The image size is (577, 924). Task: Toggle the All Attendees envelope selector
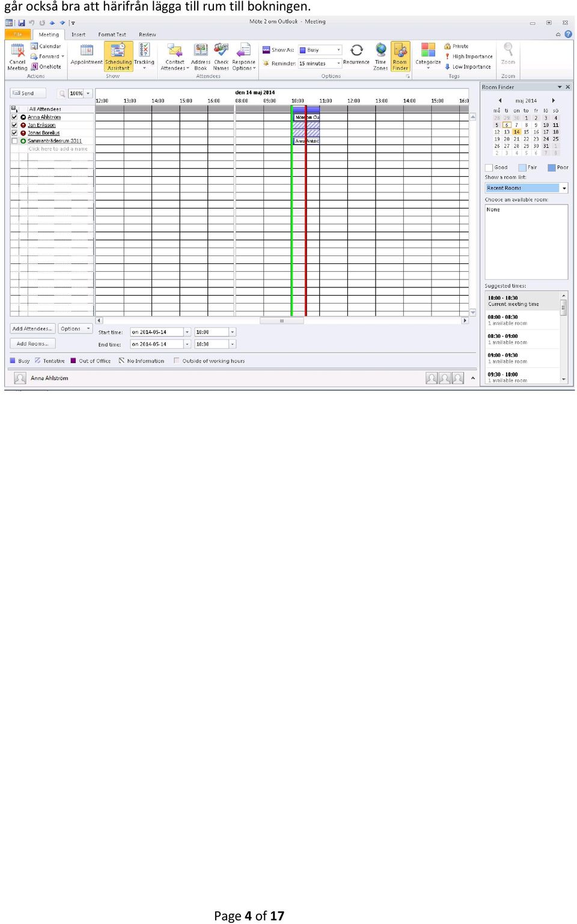pyautogui.click(x=14, y=109)
